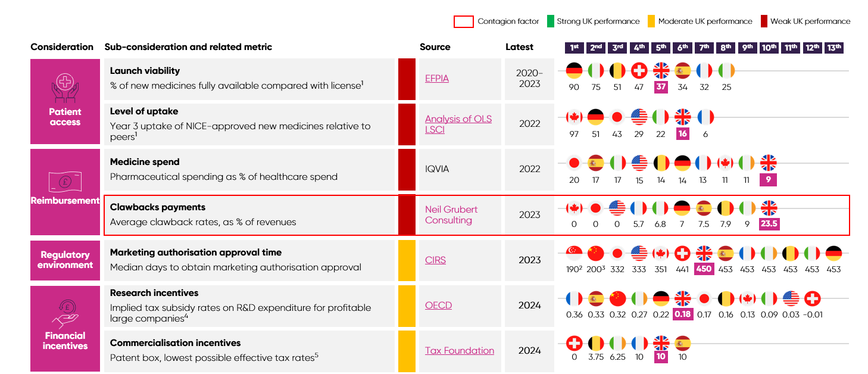Select the 1st rank column header

click(574, 48)
